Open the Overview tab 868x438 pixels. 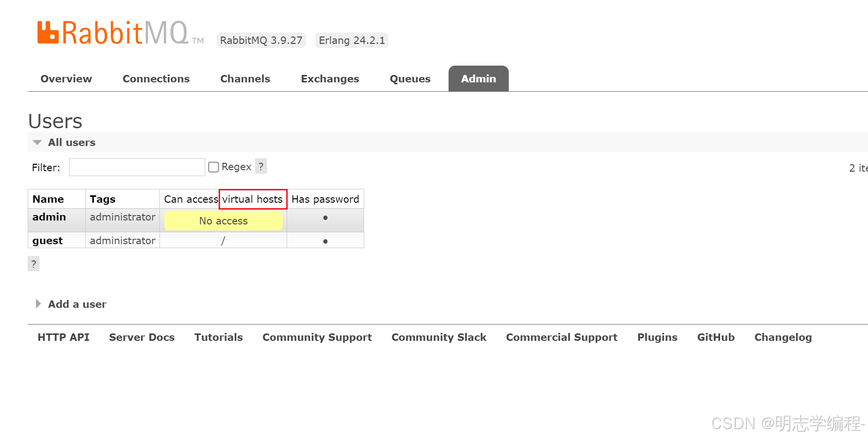tap(66, 79)
